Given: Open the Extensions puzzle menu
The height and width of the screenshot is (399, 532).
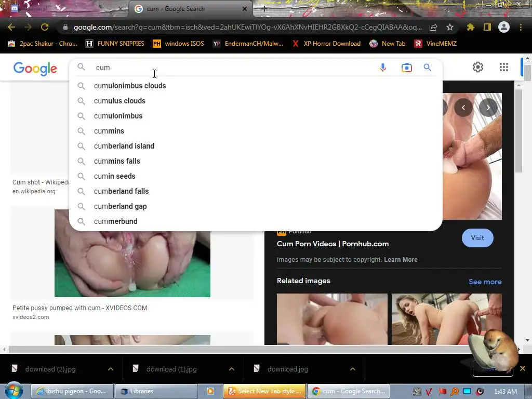Looking at the screenshot, I should click(x=471, y=27).
